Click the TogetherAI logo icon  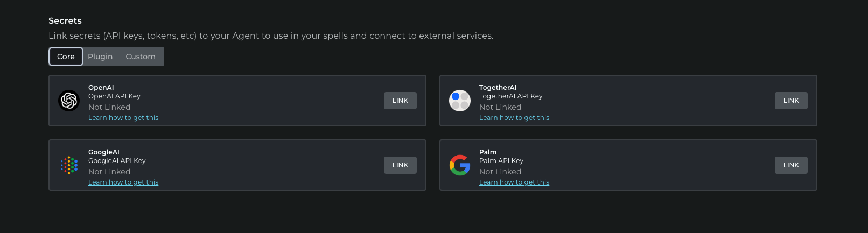pos(460,101)
